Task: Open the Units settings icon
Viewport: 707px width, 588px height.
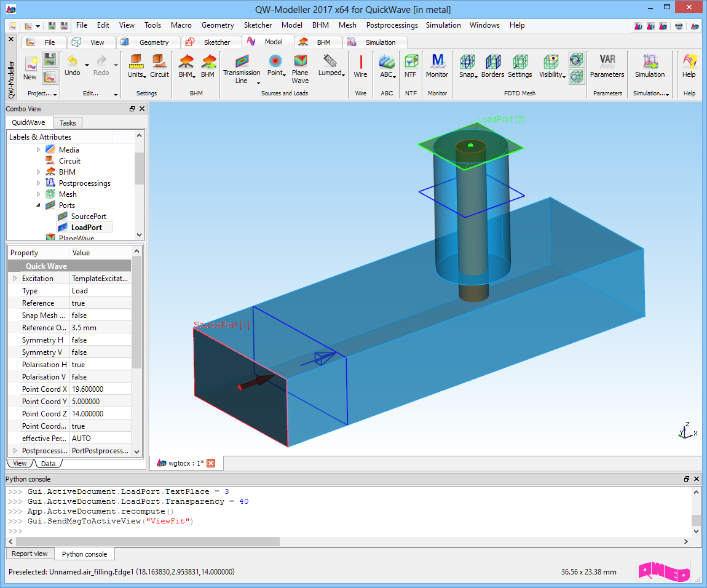Action: pyautogui.click(x=136, y=61)
